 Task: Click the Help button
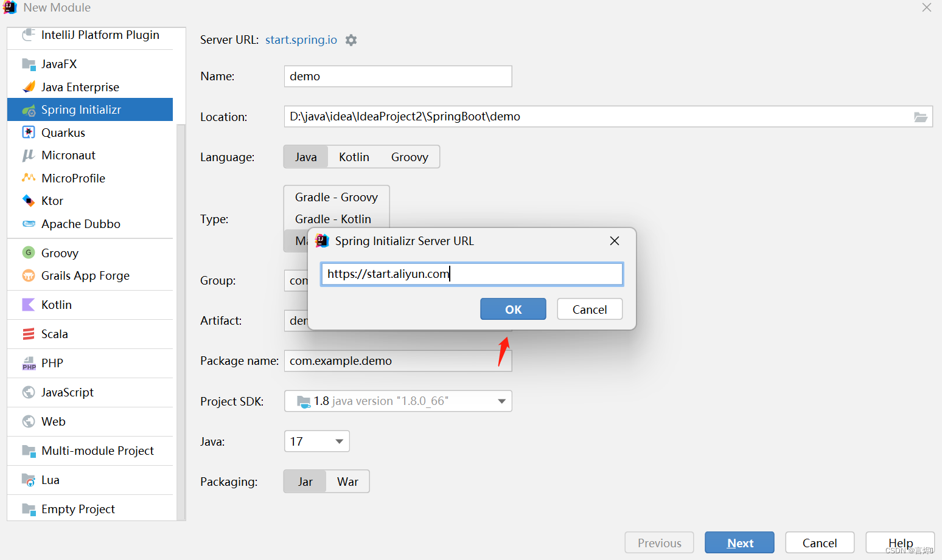point(900,542)
